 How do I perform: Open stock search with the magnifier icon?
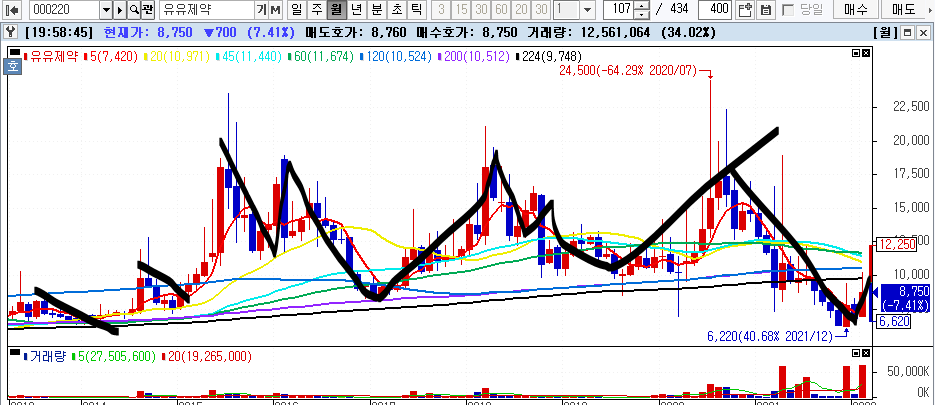(134, 10)
